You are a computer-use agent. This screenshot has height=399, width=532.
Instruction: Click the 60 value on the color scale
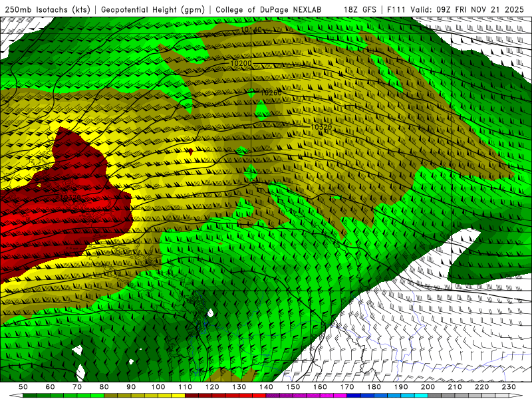51,387
